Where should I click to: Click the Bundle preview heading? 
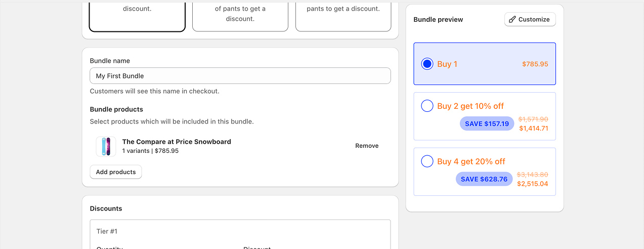(438, 20)
